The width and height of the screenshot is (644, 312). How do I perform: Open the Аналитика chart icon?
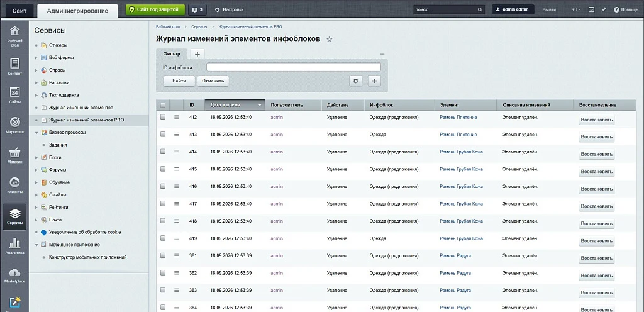coord(14,247)
